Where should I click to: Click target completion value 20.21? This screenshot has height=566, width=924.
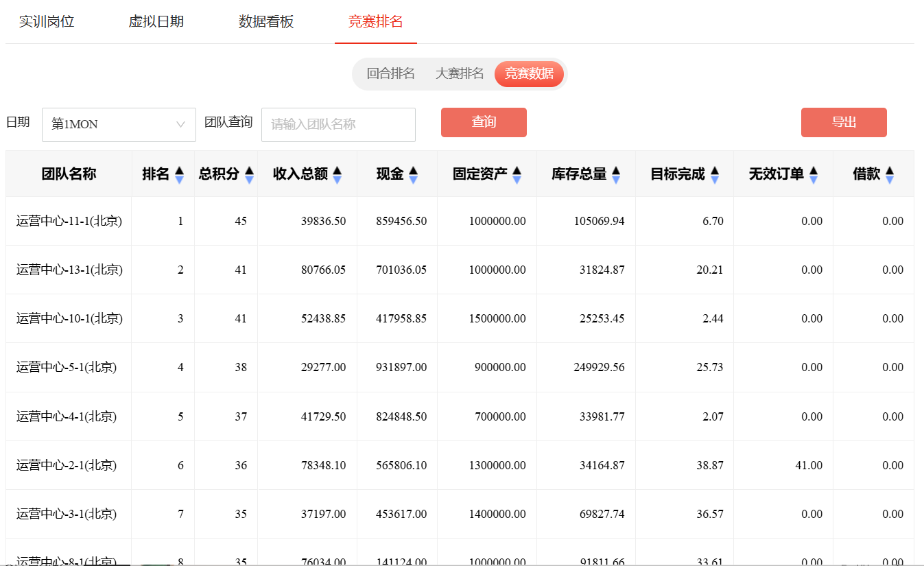[x=710, y=270]
